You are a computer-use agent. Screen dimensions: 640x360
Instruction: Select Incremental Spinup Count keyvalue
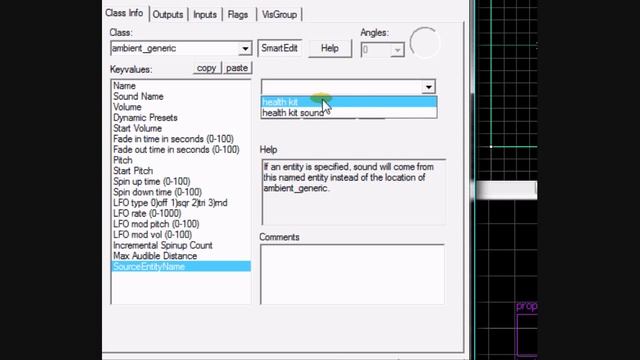pos(181,245)
